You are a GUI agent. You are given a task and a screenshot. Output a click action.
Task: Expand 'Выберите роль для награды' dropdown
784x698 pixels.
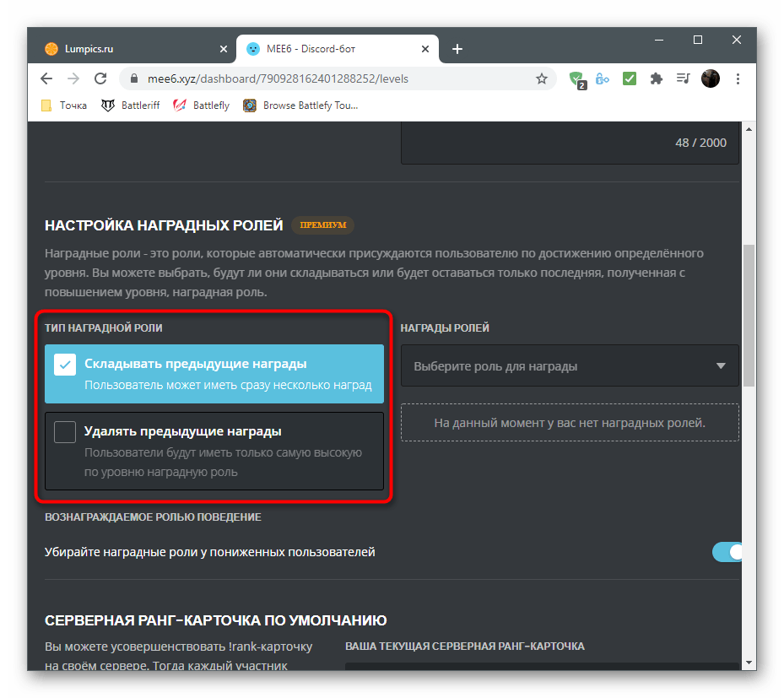point(570,366)
